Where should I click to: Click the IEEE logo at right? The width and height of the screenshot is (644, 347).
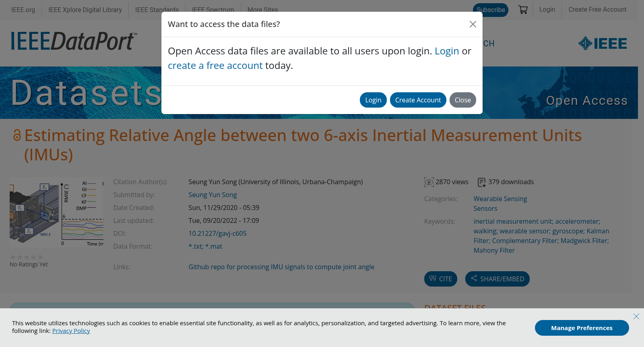click(603, 43)
